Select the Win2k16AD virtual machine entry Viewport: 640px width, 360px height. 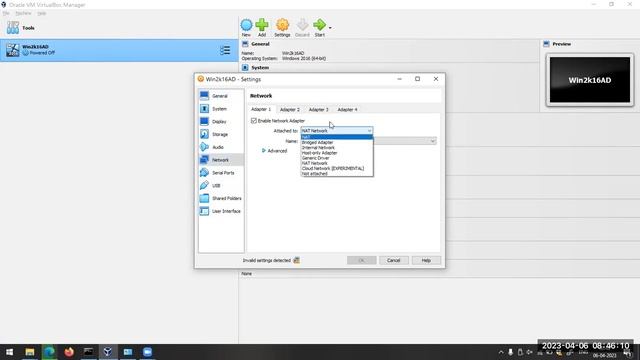pos(119,50)
